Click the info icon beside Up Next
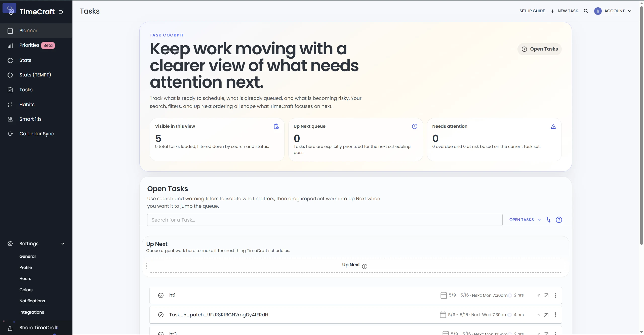The height and width of the screenshot is (335, 644). tap(365, 266)
